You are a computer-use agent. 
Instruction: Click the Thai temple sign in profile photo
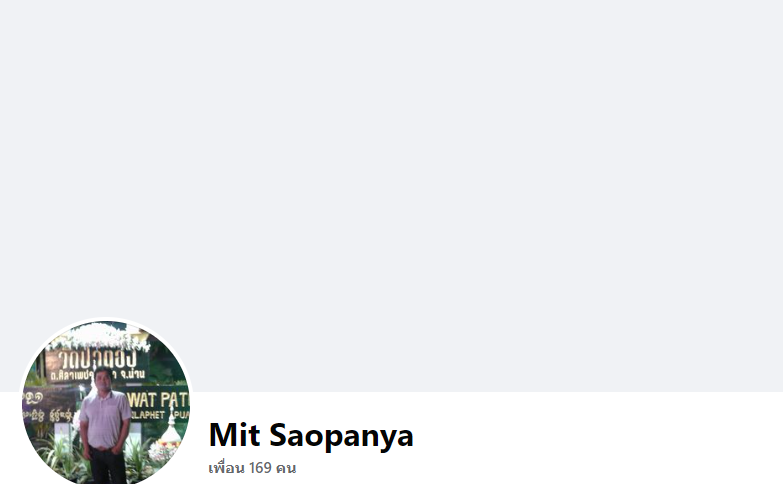click(97, 365)
